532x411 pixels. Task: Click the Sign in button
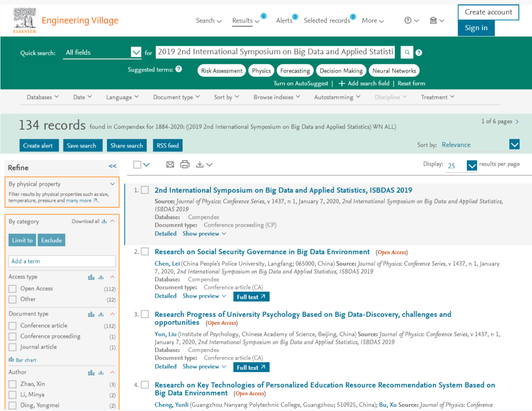476,28
